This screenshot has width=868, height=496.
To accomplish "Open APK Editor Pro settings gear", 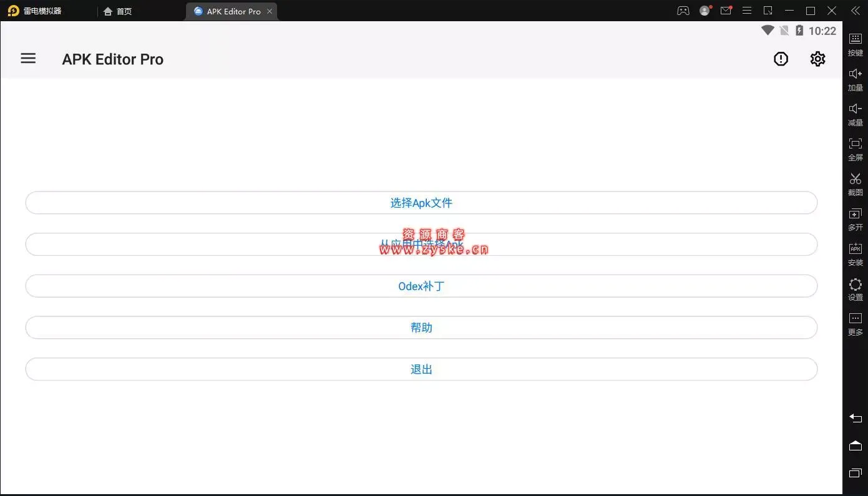I will pyautogui.click(x=817, y=59).
